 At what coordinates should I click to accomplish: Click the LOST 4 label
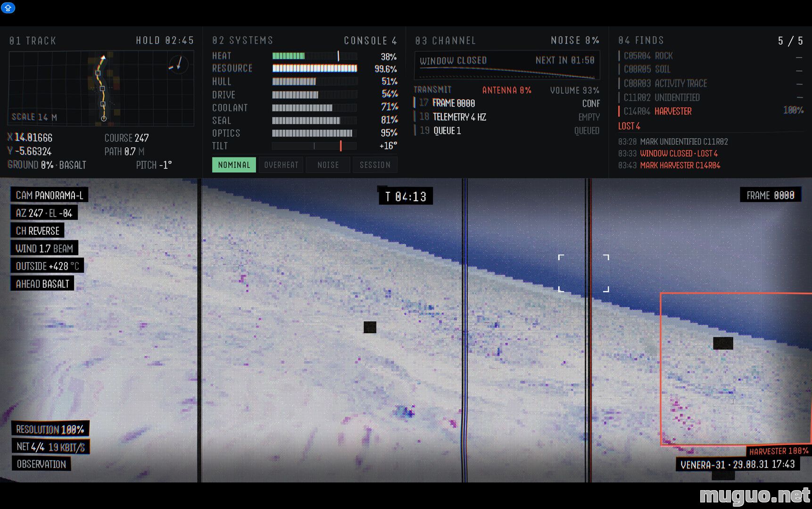coord(629,126)
